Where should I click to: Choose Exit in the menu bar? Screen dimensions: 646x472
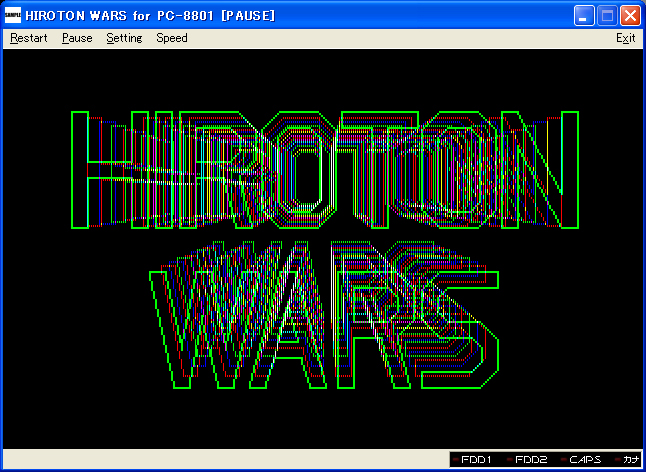point(625,38)
